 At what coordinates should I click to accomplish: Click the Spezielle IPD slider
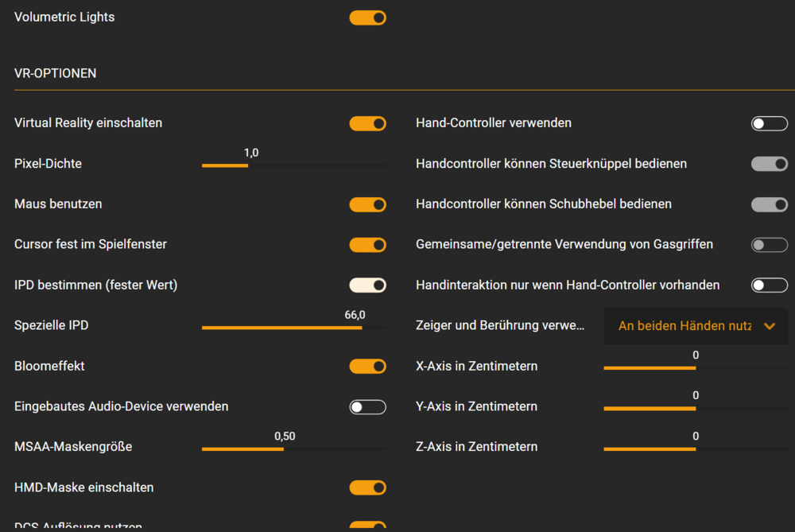293,327
